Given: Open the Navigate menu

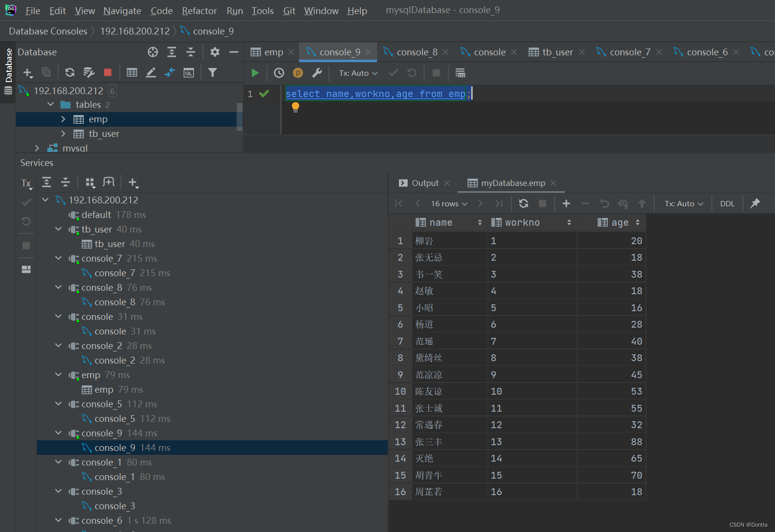Looking at the screenshot, I should point(122,11).
